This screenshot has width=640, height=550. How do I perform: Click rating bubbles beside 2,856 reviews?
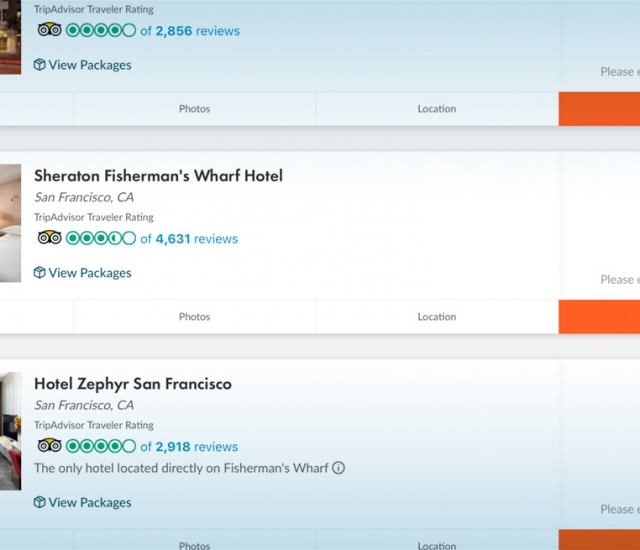click(101, 30)
